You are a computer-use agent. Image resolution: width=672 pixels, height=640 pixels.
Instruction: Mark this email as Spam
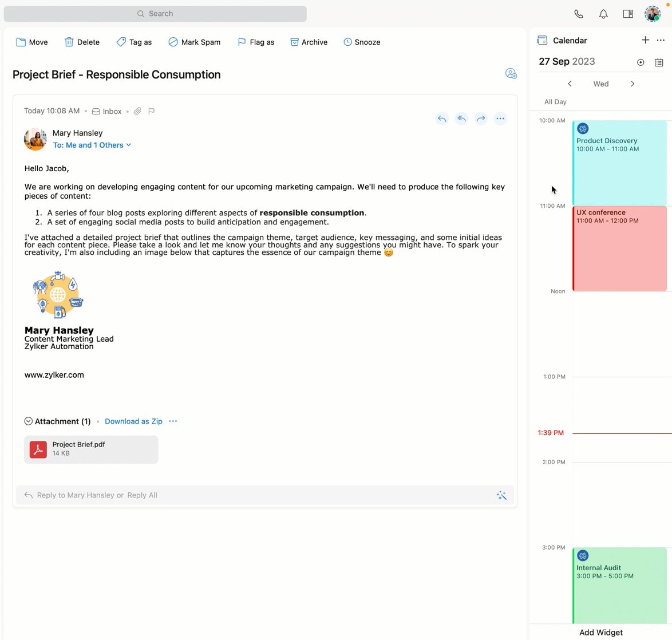(195, 42)
